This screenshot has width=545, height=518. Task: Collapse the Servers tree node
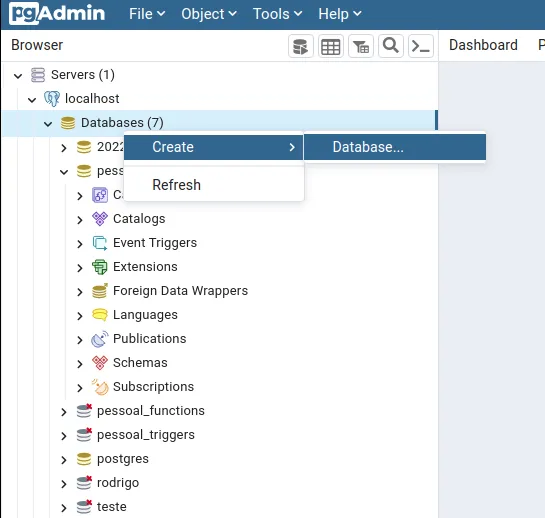(x=18, y=75)
